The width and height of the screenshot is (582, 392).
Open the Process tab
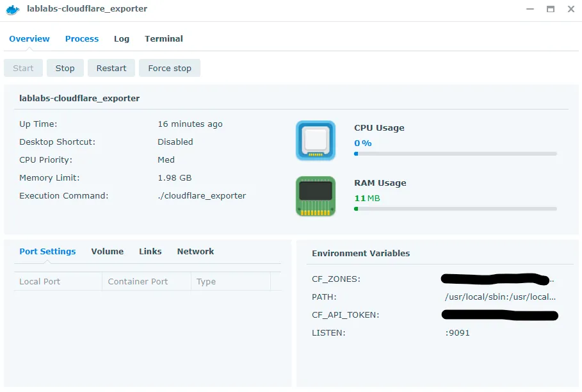pos(82,38)
